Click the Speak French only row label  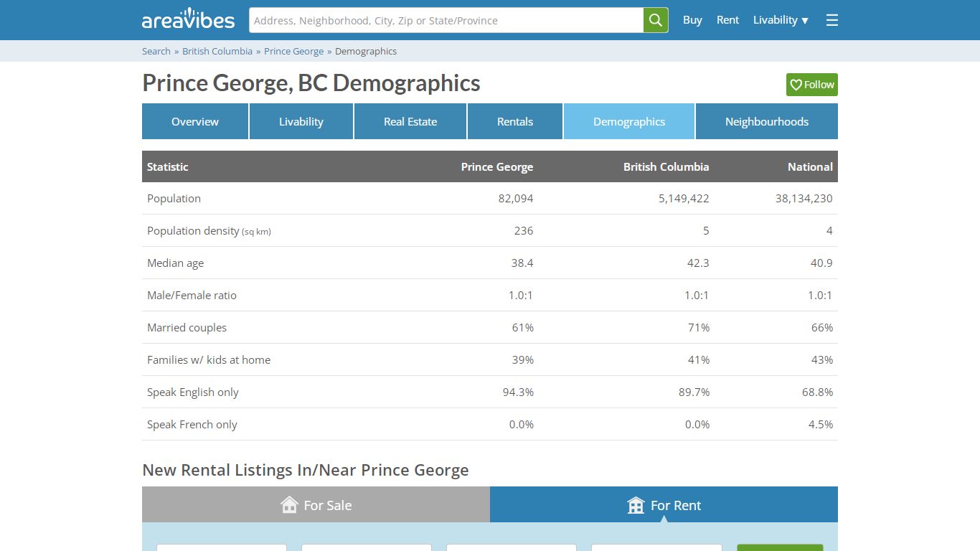click(192, 424)
